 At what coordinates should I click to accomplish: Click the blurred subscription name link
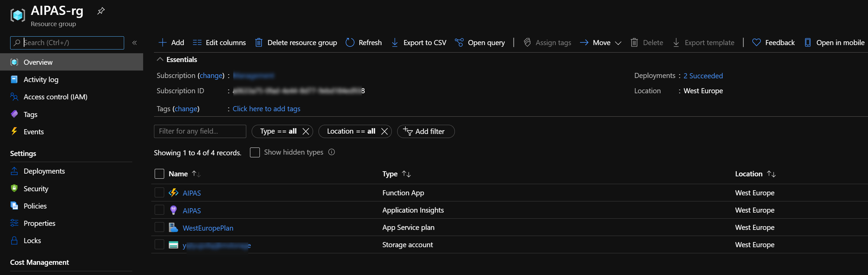click(x=253, y=76)
